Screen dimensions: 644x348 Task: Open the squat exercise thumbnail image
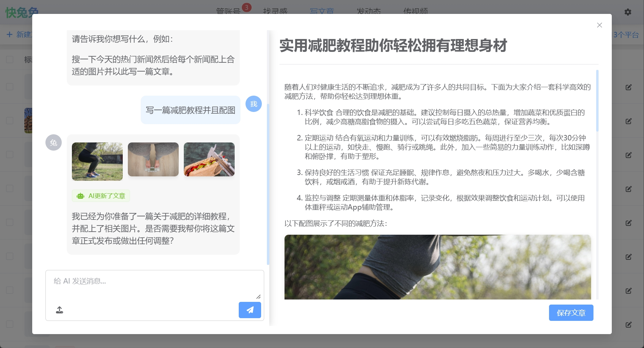pos(97,161)
